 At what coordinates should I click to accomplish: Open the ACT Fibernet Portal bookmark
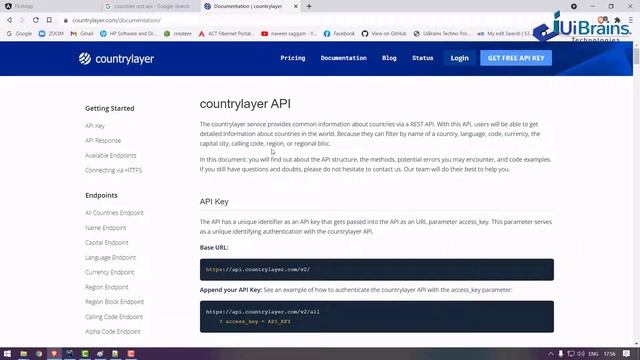[x=227, y=33]
